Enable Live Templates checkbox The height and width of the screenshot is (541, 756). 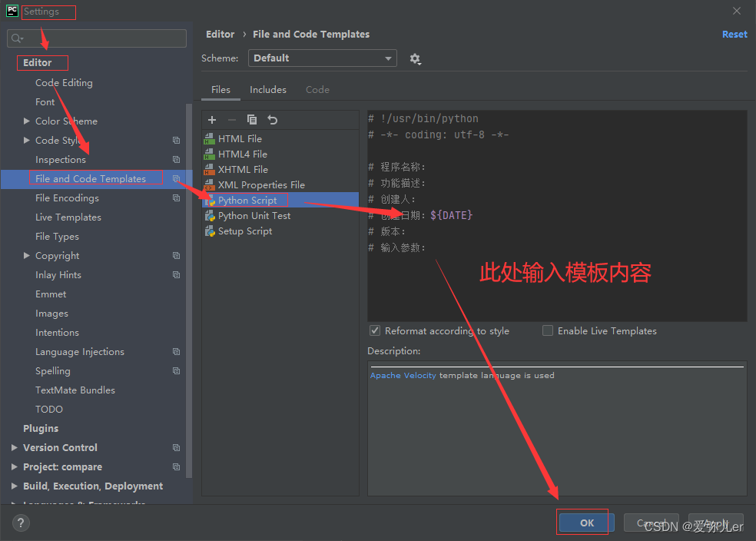tap(548, 330)
